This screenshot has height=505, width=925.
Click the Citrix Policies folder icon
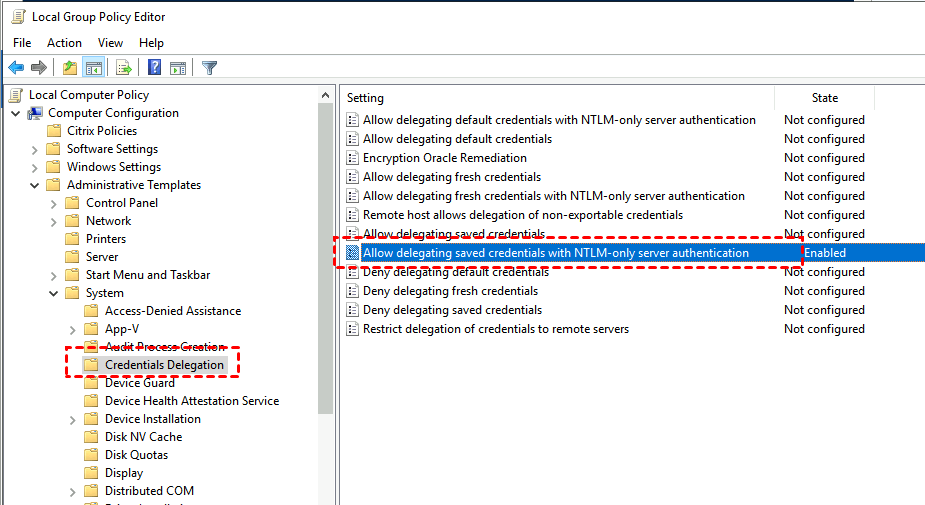coord(54,131)
